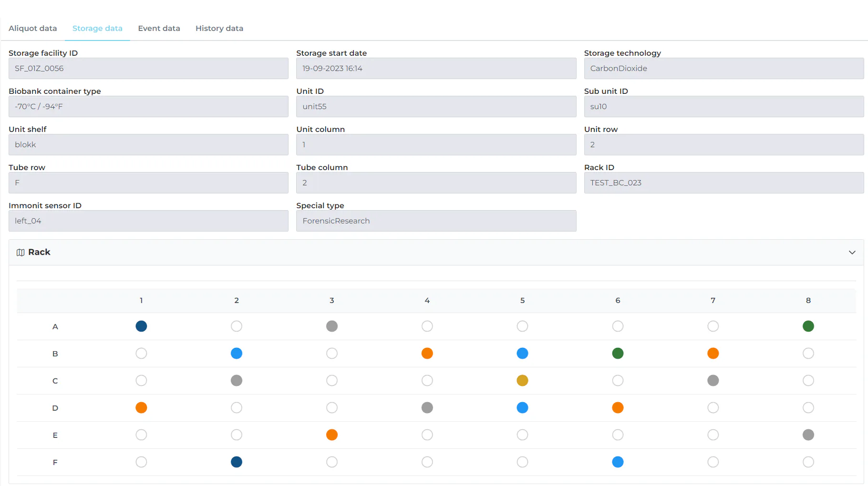This screenshot has height=486, width=868.
Task: Switch to the Aliquot data tab
Action: pos(33,29)
